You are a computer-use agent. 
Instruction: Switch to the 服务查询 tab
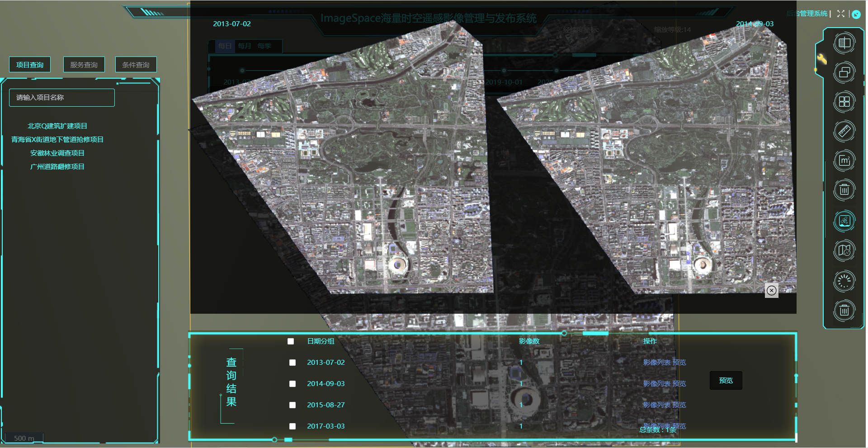pyautogui.click(x=84, y=65)
